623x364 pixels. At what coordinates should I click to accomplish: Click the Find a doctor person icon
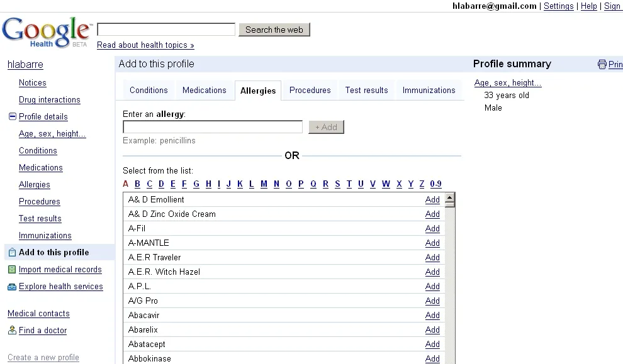13,330
